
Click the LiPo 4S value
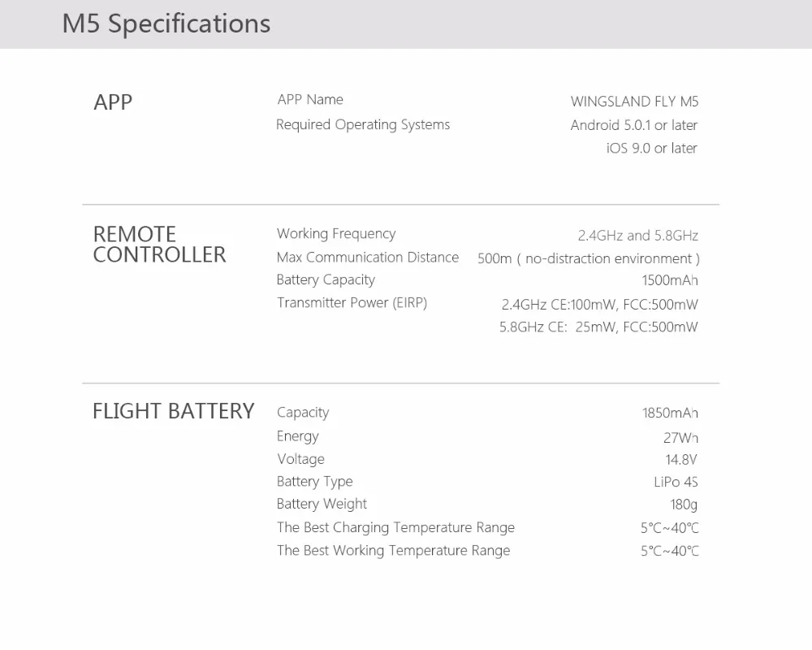tap(676, 482)
